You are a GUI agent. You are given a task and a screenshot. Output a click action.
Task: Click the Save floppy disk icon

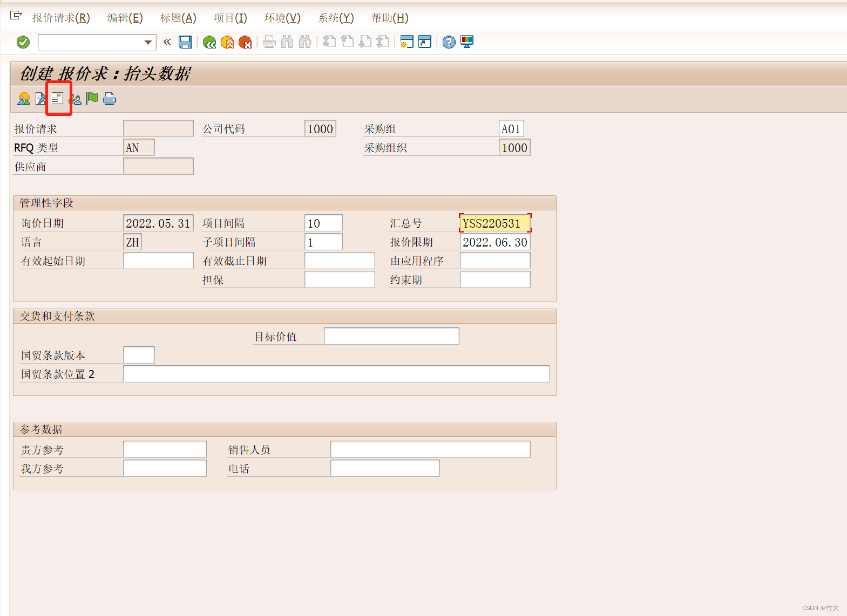coord(185,42)
